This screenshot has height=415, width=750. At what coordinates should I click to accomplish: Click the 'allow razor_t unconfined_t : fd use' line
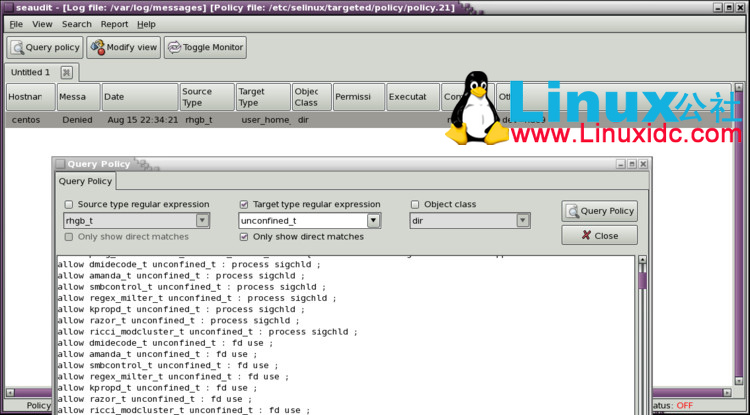click(154, 399)
